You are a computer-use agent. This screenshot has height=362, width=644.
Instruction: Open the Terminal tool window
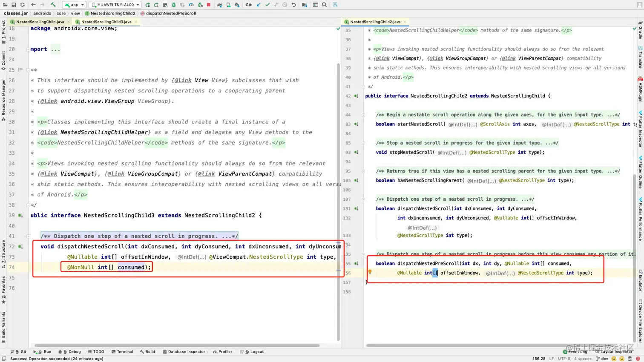(122, 352)
